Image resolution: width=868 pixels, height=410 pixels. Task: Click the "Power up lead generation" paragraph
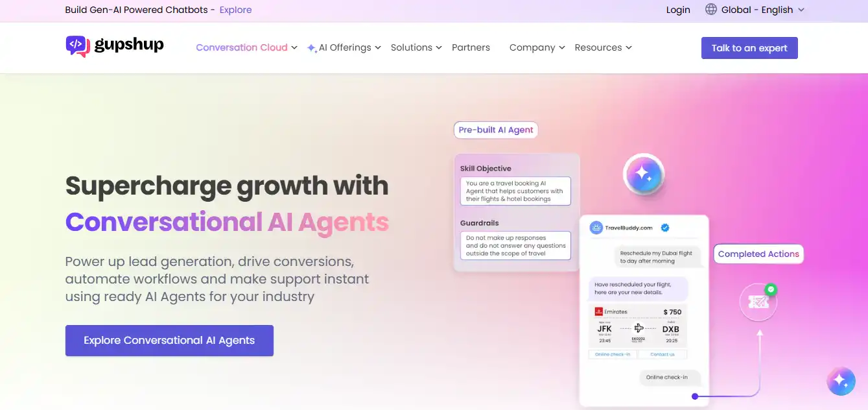click(x=217, y=280)
